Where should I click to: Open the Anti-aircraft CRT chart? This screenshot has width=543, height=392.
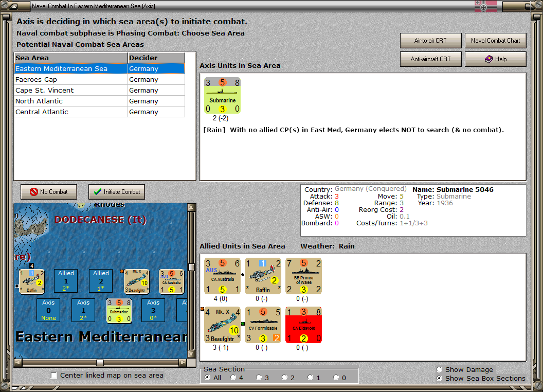pyautogui.click(x=431, y=59)
